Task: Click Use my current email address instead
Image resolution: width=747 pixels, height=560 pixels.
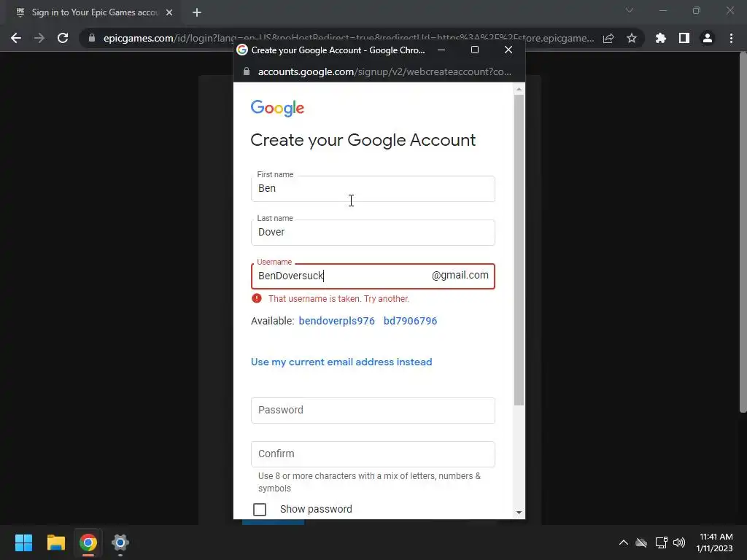Action: point(341,362)
